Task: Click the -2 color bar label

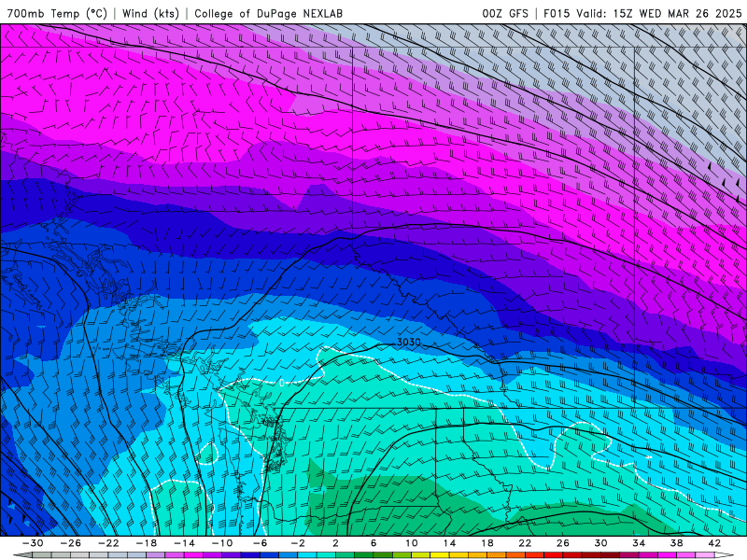Action: coord(298,543)
